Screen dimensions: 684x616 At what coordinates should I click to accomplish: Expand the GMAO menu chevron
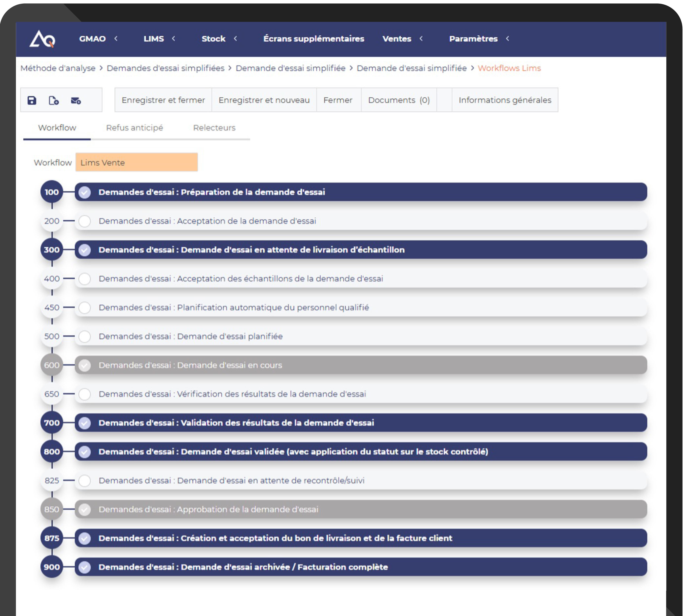116,39
